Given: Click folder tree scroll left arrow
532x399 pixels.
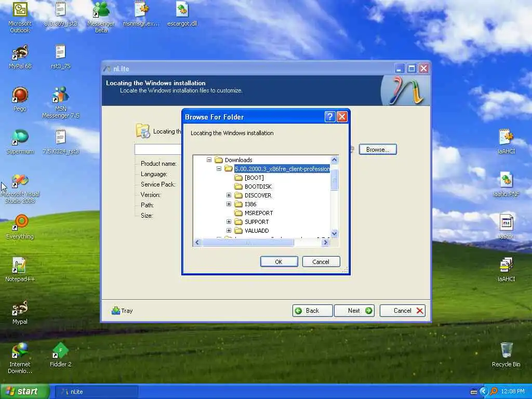Looking at the screenshot, I should coord(197,242).
